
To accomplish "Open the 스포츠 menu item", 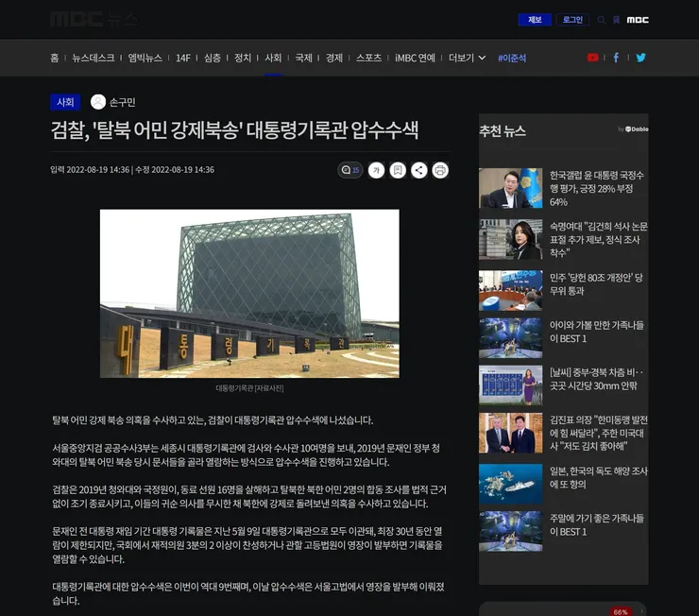I will point(368,58).
